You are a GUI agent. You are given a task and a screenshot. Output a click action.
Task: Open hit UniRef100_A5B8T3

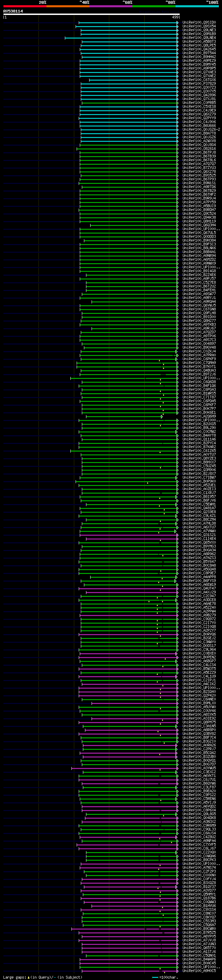click(x=199, y=41)
